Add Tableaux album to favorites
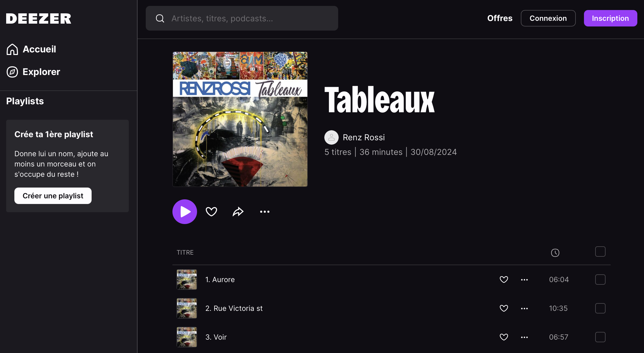644x353 pixels. pyautogui.click(x=211, y=211)
